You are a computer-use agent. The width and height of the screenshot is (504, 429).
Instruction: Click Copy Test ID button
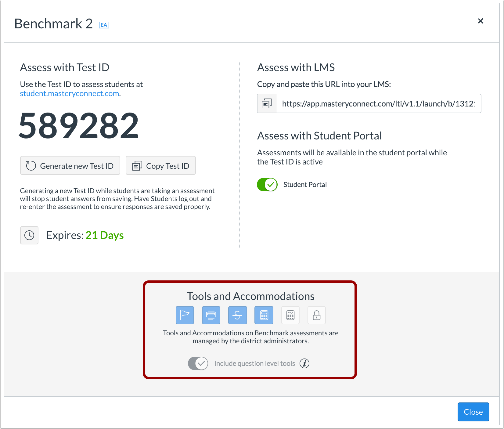[161, 166]
